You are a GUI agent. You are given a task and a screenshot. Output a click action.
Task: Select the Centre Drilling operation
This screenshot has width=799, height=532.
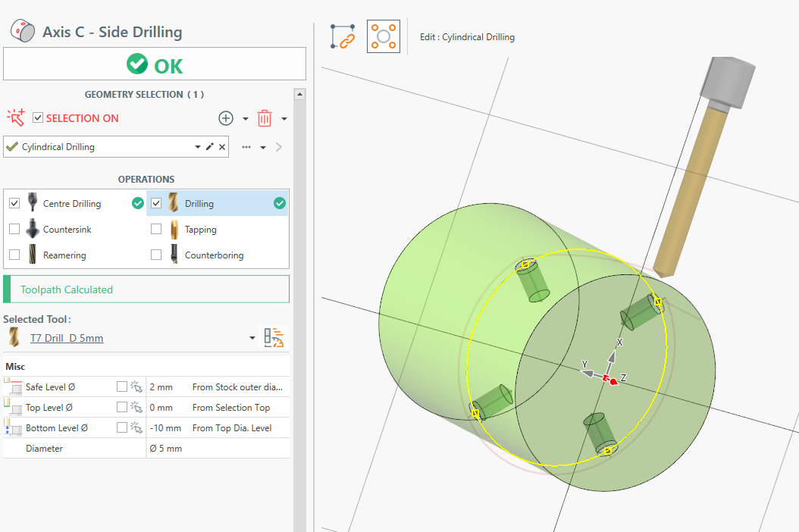pos(71,203)
